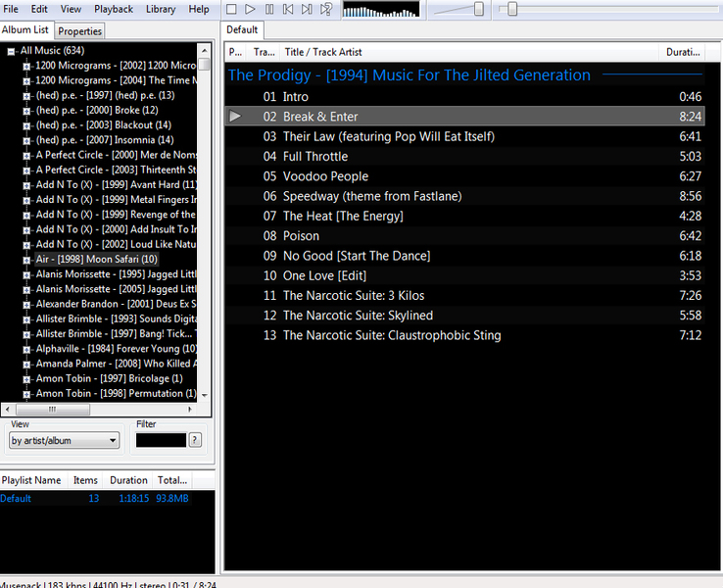
Task: Click album tree horizontal scroll right arrow
Action: [x=190, y=409]
